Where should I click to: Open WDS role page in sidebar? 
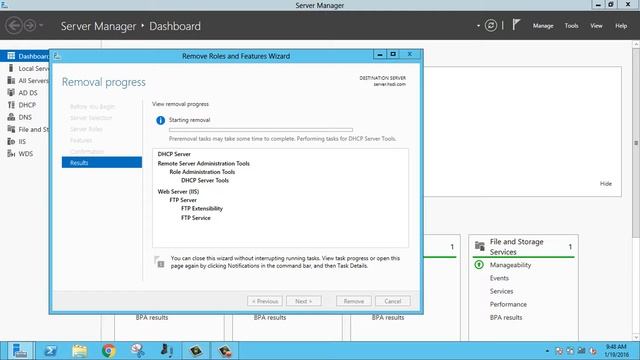coord(25,154)
